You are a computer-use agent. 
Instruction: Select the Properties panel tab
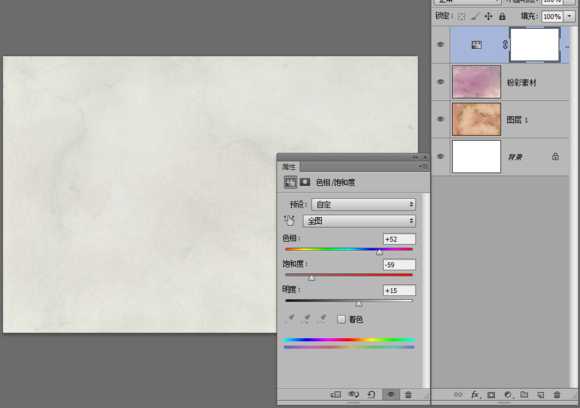[x=289, y=167]
